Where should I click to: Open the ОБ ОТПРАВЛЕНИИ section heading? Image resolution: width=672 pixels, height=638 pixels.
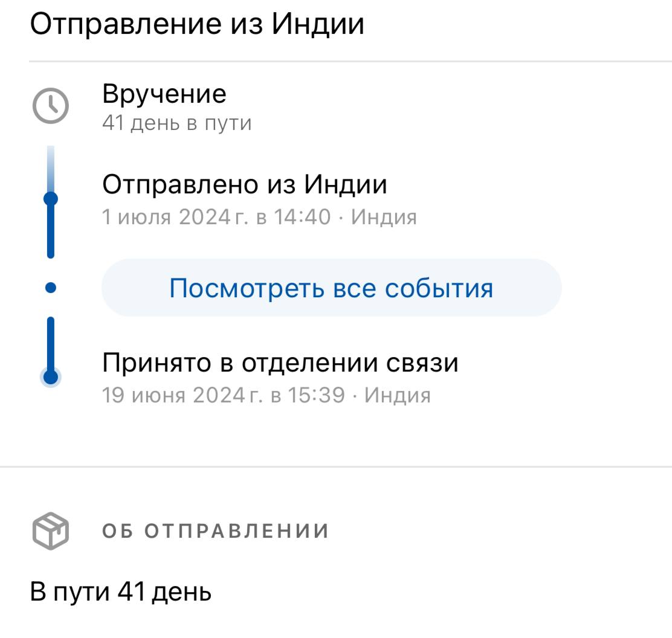point(215,531)
